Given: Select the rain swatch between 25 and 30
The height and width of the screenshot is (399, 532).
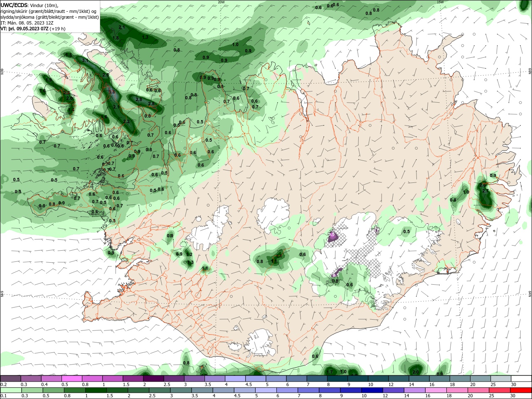Looking at the screenshot, I should 499,390.
